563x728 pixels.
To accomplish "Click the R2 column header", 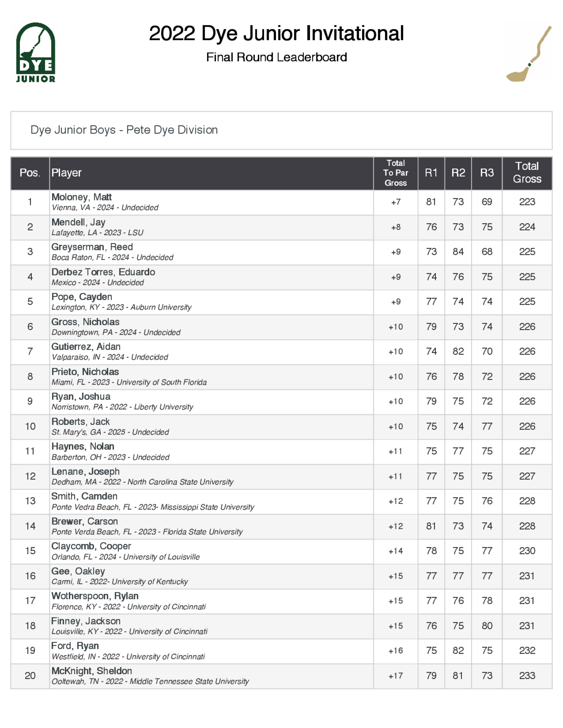I will [x=458, y=173].
